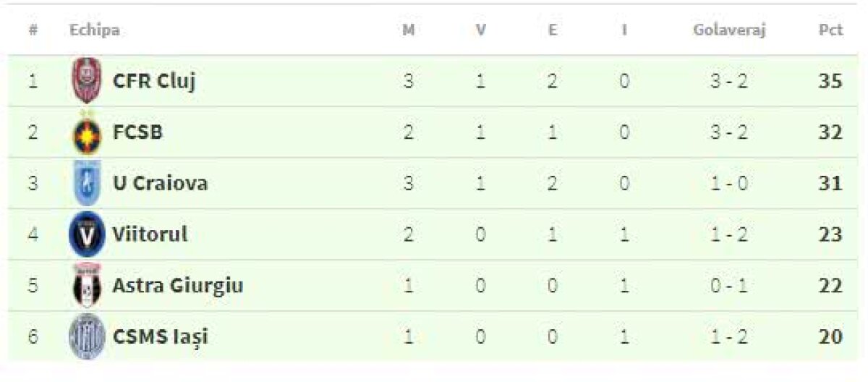Viewport: 868px width, 382px height.
Task: Click the U Craiova club crest
Action: tap(86, 184)
